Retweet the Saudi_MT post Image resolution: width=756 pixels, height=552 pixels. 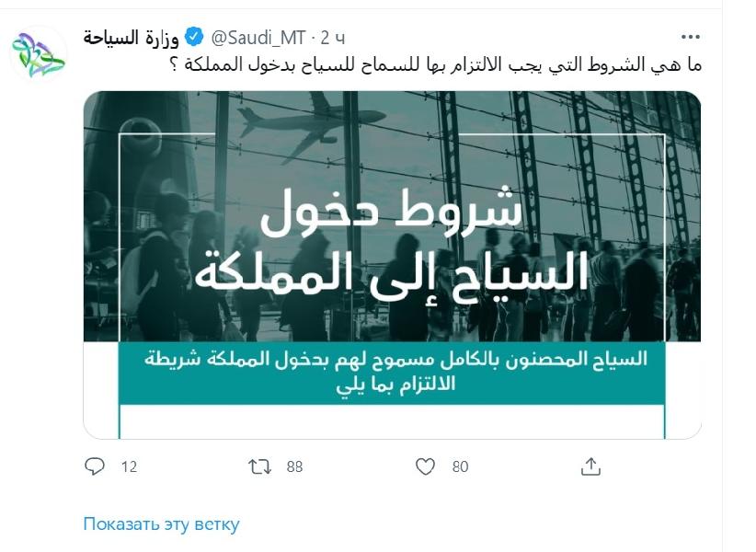260,467
